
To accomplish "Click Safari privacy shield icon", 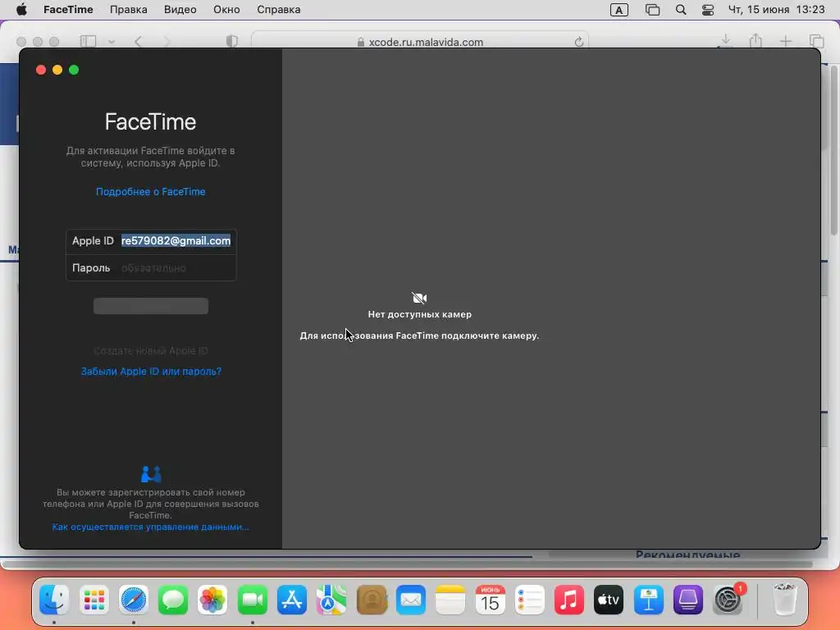I will pyautogui.click(x=232, y=41).
